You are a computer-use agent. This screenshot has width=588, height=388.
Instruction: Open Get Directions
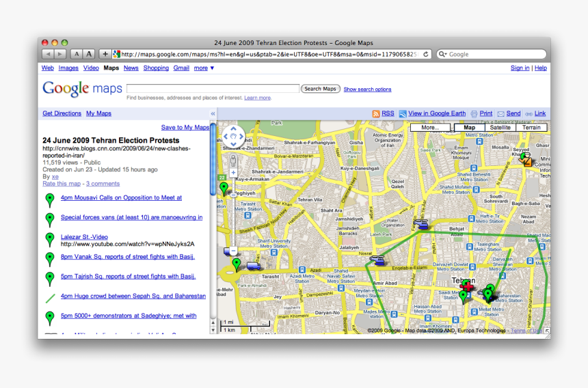62,113
